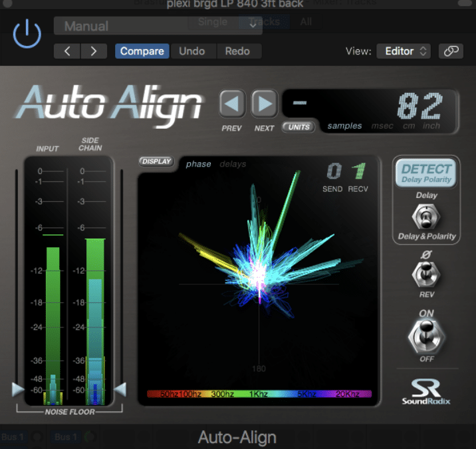The height and width of the screenshot is (449, 476).
Task: Click the DISPLAY button
Action: pyautogui.click(x=157, y=161)
